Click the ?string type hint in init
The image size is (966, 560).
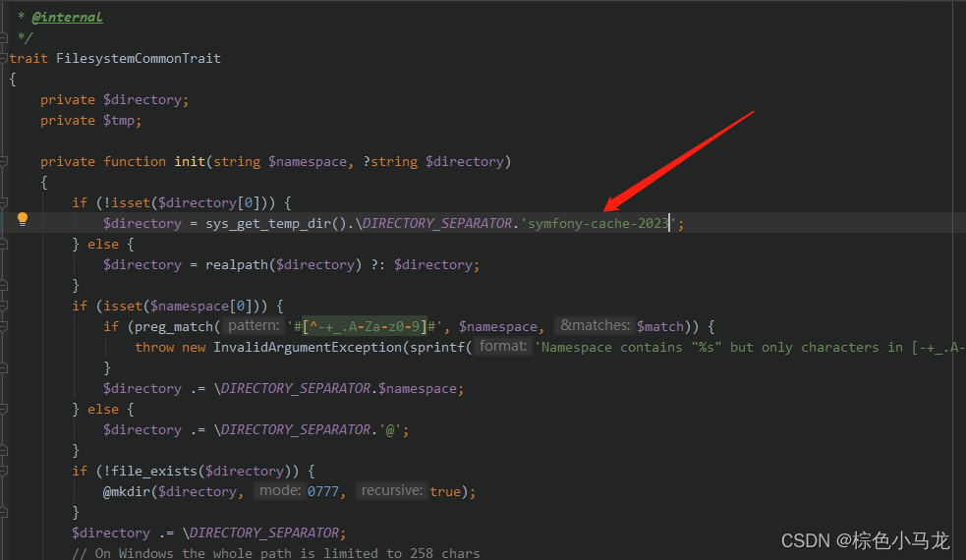pos(390,161)
